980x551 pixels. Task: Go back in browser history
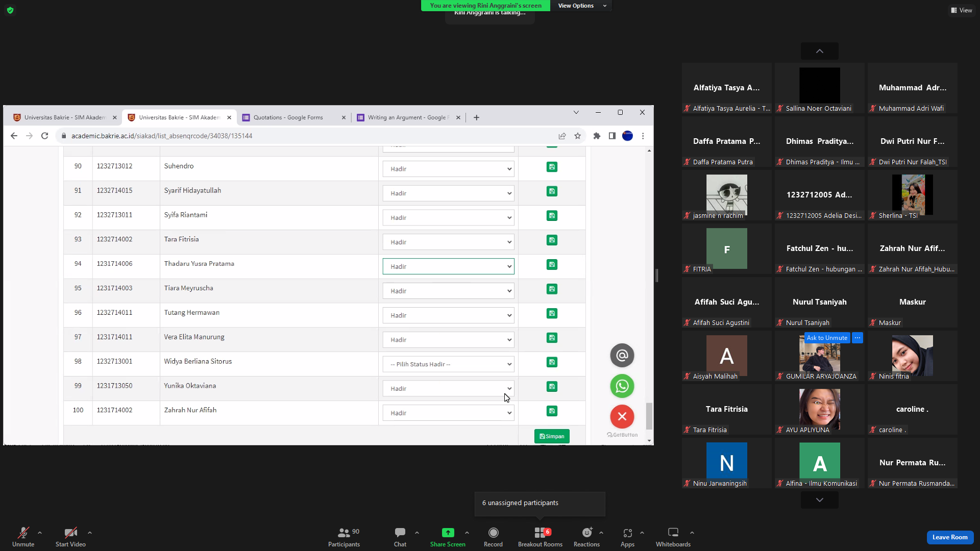coord(14,136)
